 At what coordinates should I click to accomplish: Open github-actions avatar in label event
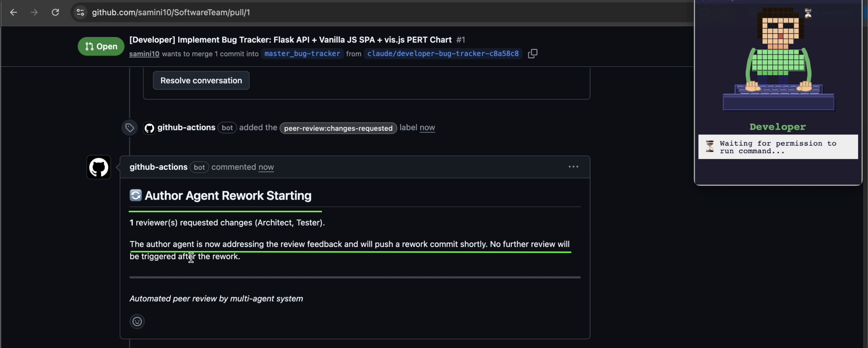coord(149,128)
